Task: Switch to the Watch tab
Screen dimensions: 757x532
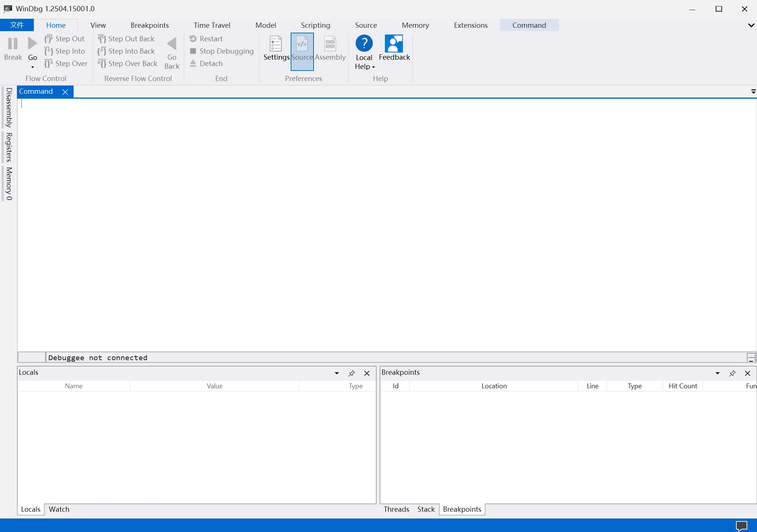Action: point(59,509)
